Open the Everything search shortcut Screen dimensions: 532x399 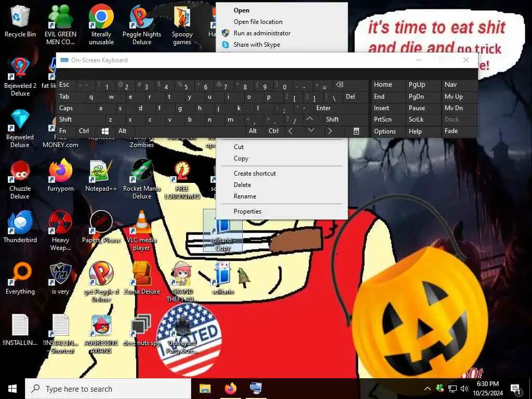click(20, 278)
